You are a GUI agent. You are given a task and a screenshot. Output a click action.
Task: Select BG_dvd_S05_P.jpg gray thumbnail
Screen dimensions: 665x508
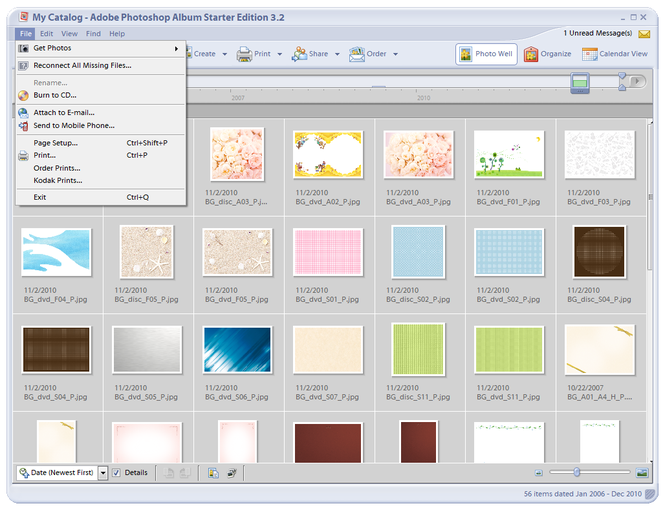(x=147, y=350)
